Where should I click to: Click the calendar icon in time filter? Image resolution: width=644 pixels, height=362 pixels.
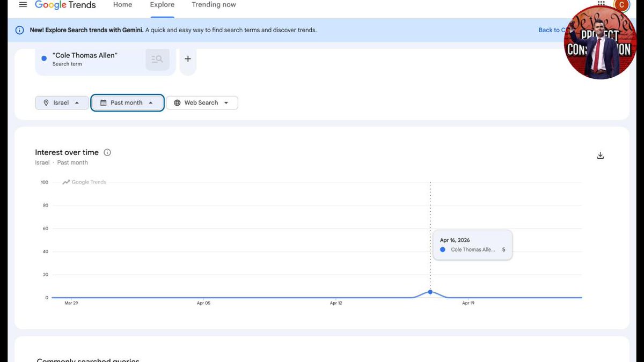coord(104,102)
